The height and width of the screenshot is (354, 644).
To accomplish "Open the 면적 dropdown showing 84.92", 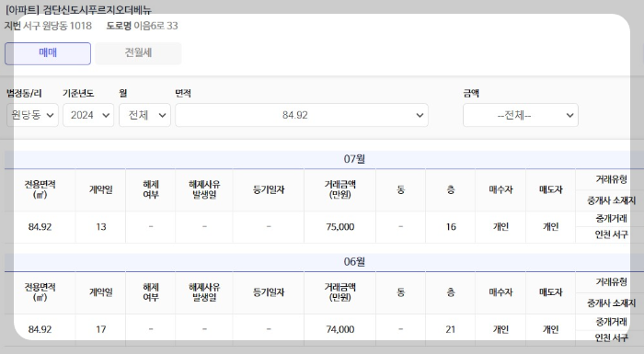I will [x=302, y=115].
